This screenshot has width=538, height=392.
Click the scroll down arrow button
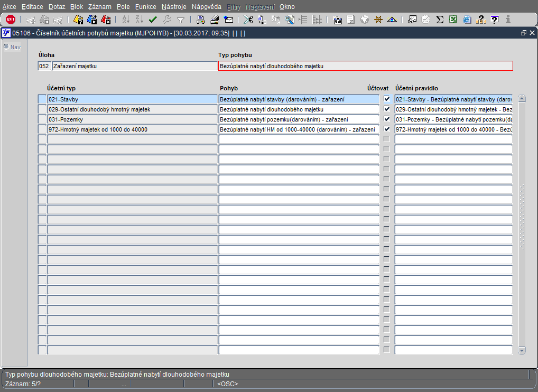click(522, 350)
